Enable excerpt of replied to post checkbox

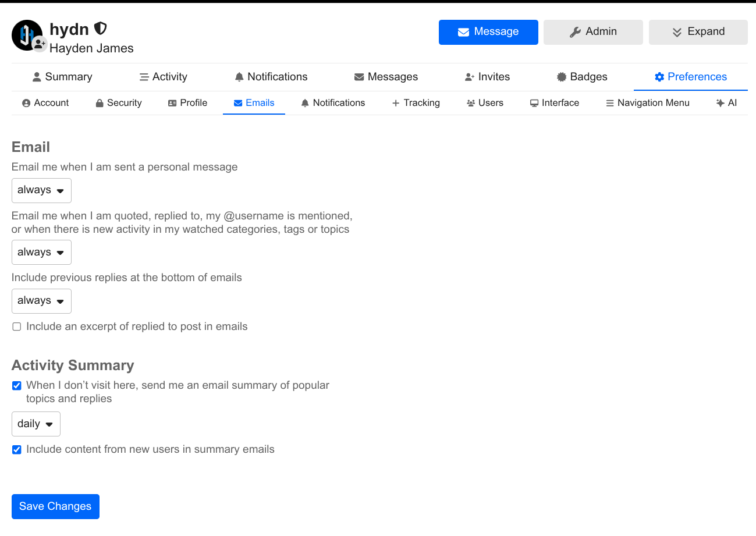click(x=17, y=327)
